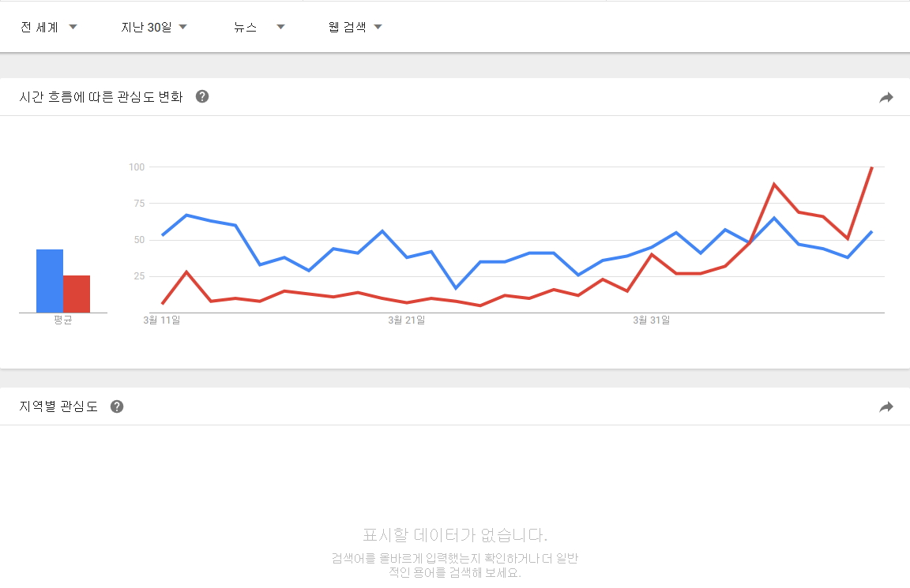Click the 시간 흐름에 따른 관심도 변화 title
This screenshot has height=588, width=910.
101,97
